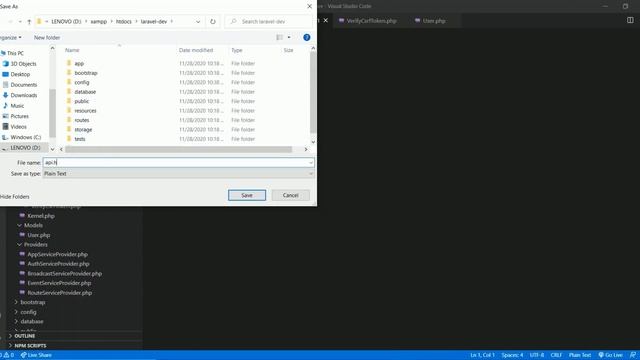Viewport: 640px width, 360px height.
Task: Split the editor right
Action: click(x=630, y=20)
